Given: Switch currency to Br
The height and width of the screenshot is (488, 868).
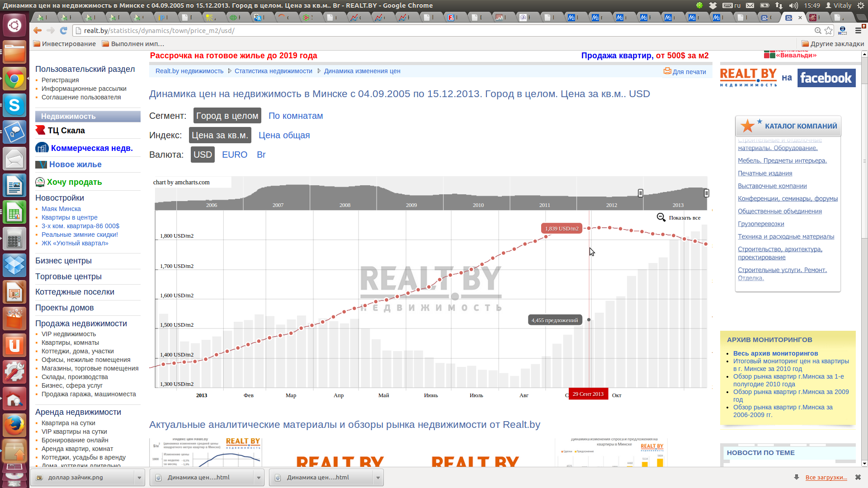Looking at the screenshot, I should click(261, 155).
